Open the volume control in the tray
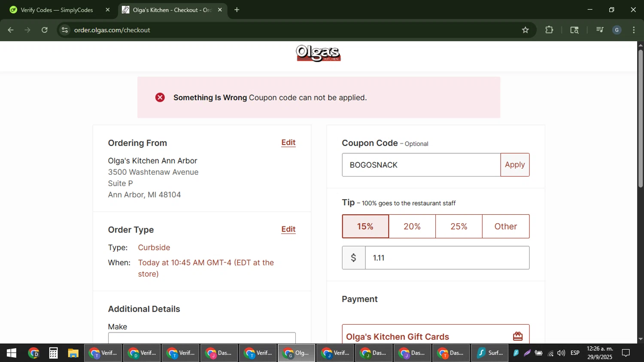The height and width of the screenshot is (362, 644). click(x=561, y=353)
